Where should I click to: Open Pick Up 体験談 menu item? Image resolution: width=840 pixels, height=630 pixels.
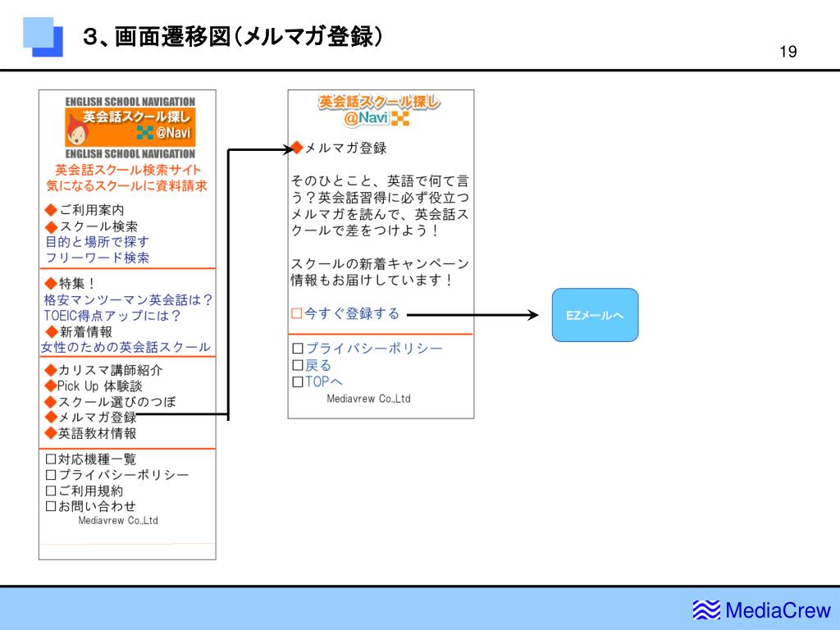pyautogui.click(x=94, y=386)
